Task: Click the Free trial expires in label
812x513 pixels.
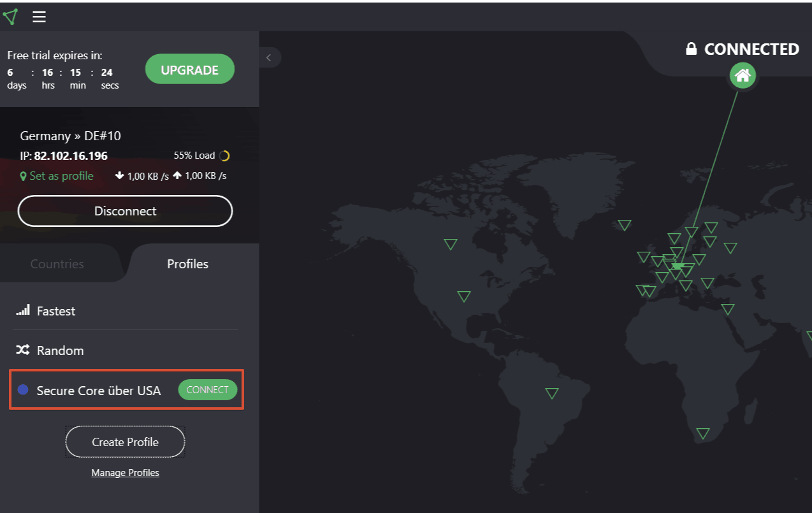Action: click(55, 55)
